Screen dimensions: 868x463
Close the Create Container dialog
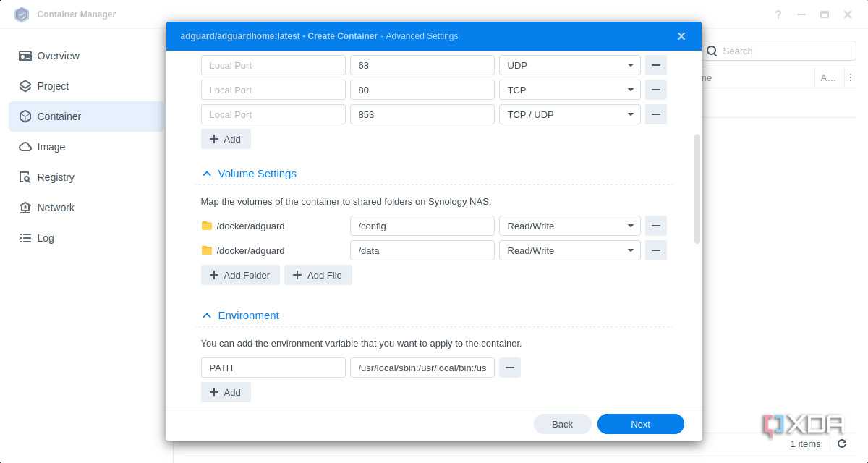(x=681, y=36)
